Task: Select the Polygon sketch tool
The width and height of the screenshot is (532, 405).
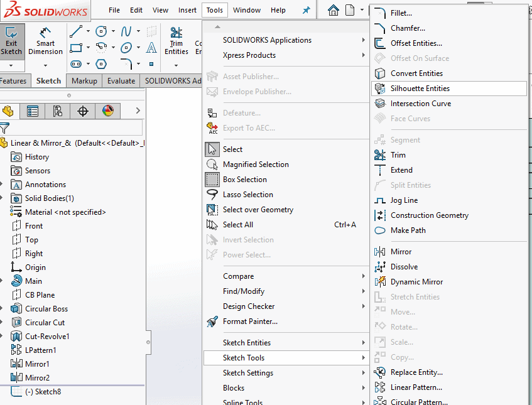Action: click(x=101, y=64)
